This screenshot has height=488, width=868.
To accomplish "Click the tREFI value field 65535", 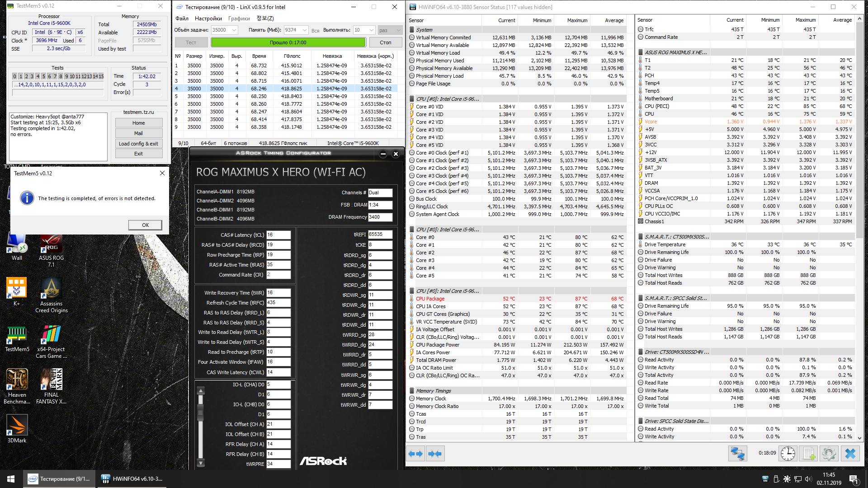I will click(380, 235).
